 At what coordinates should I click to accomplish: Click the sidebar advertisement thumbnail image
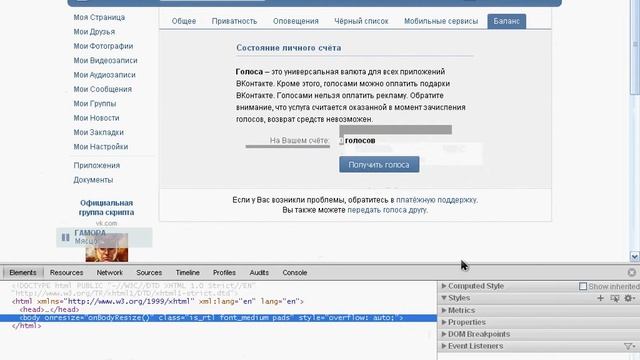107,248
